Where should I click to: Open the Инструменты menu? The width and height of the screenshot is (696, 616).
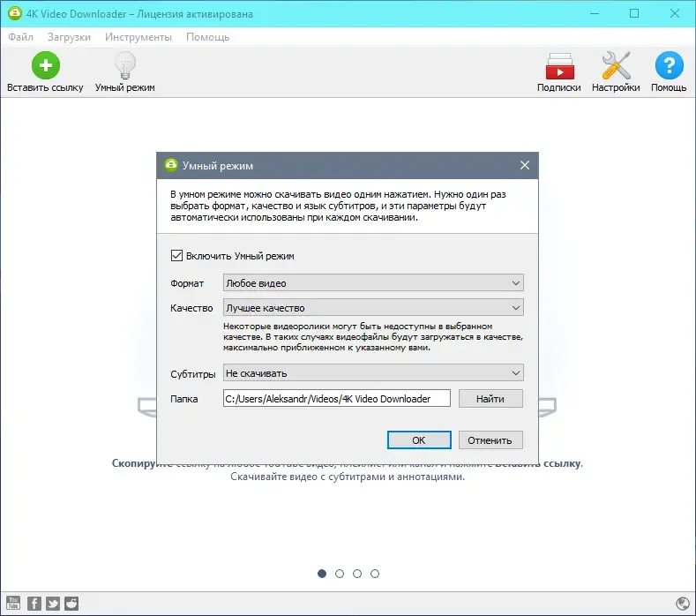tap(138, 37)
